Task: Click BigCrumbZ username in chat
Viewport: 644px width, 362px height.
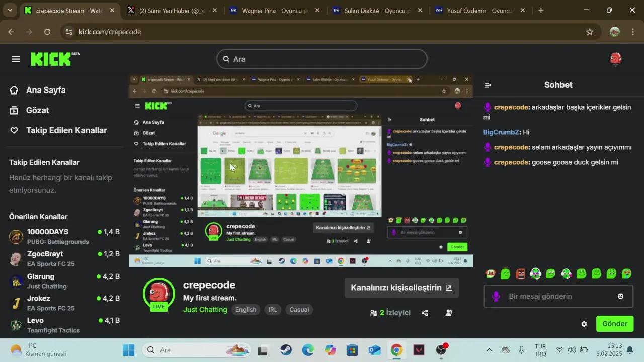Action: (501, 132)
